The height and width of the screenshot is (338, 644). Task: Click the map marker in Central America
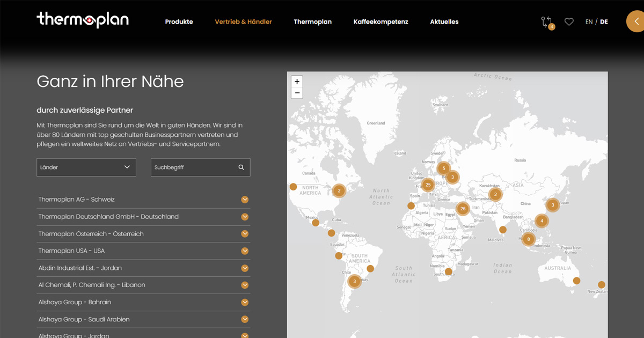click(331, 233)
